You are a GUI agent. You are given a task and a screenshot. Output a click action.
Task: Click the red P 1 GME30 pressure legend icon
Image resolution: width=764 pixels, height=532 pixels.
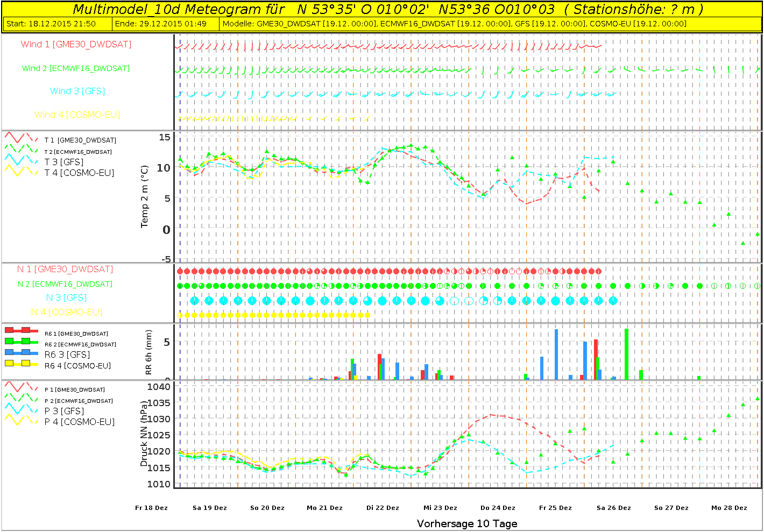[22, 387]
